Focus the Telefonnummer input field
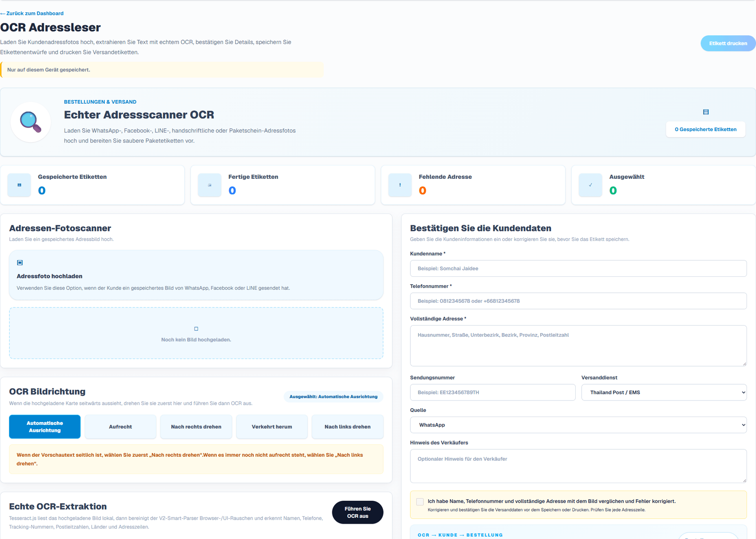Viewport: 756px width, 539px height. [578, 301]
